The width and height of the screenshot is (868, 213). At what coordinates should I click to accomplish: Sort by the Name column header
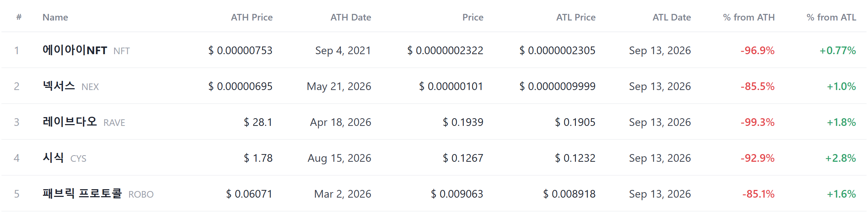[x=55, y=17]
